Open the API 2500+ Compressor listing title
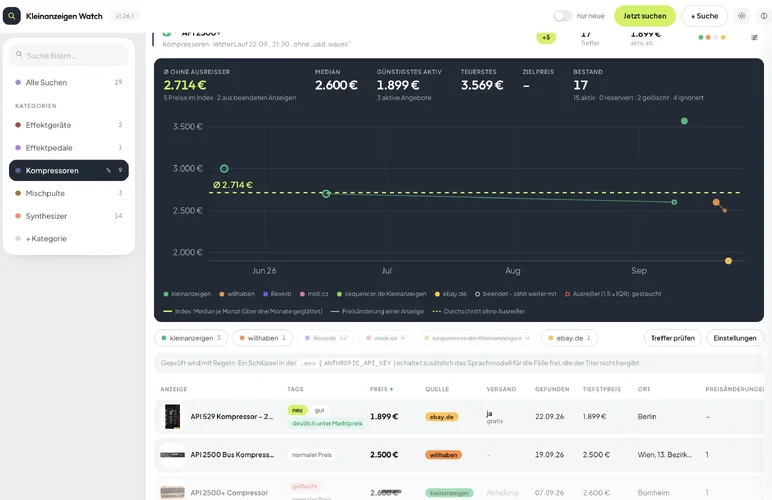Image resolution: width=772 pixels, height=500 pixels. tap(229, 493)
